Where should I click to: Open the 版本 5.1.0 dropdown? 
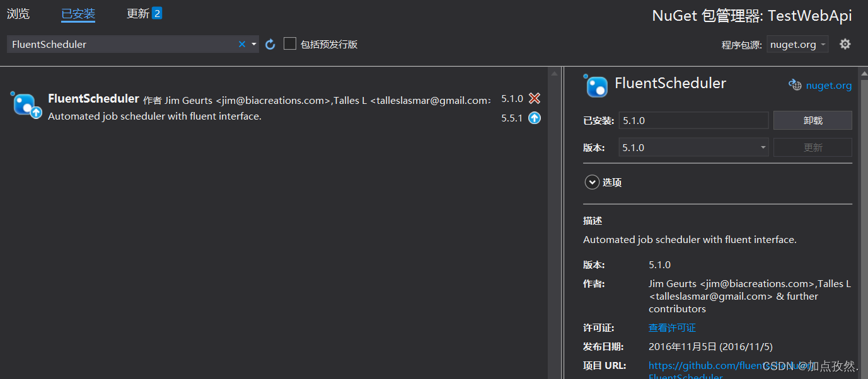[693, 147]
